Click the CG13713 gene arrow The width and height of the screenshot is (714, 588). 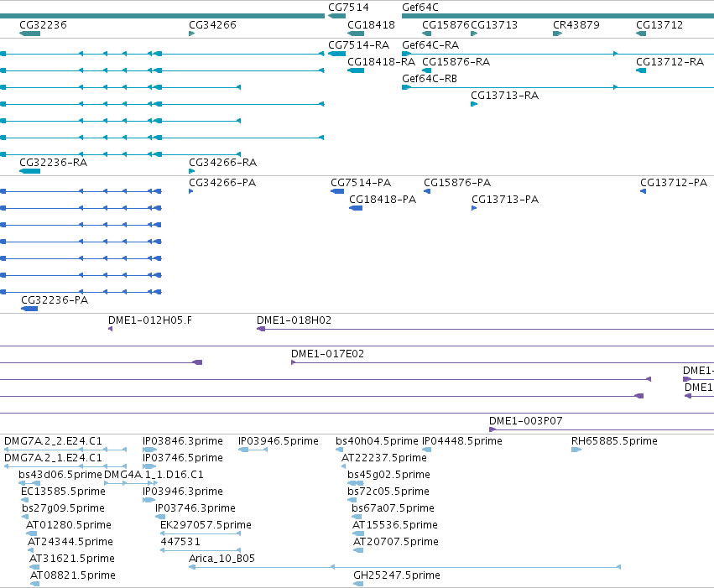[474, 34]
